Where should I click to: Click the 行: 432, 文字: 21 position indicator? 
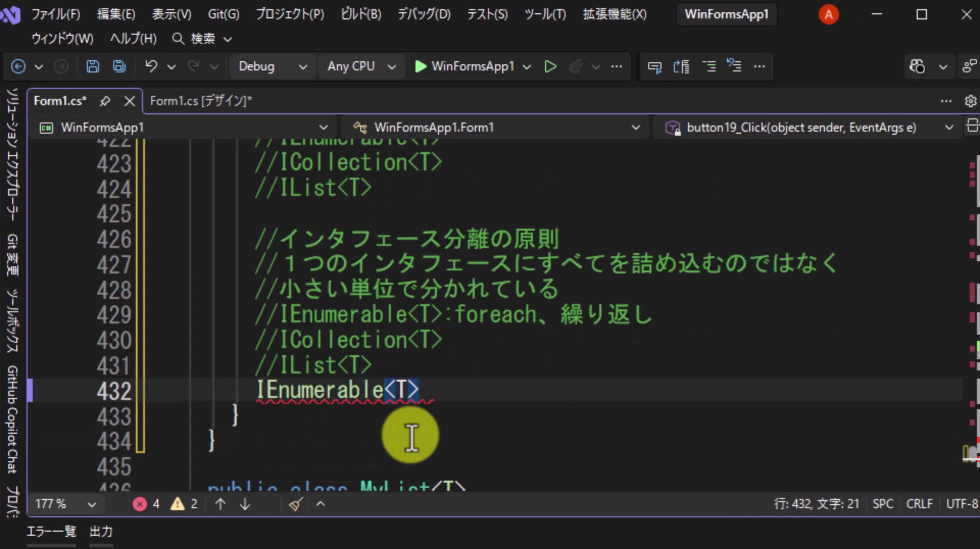point(817,504)
